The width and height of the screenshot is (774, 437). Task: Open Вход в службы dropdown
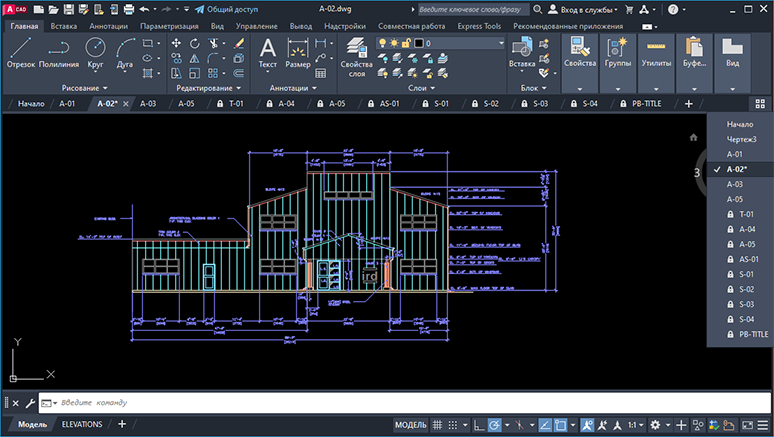(x=583, y=9)
